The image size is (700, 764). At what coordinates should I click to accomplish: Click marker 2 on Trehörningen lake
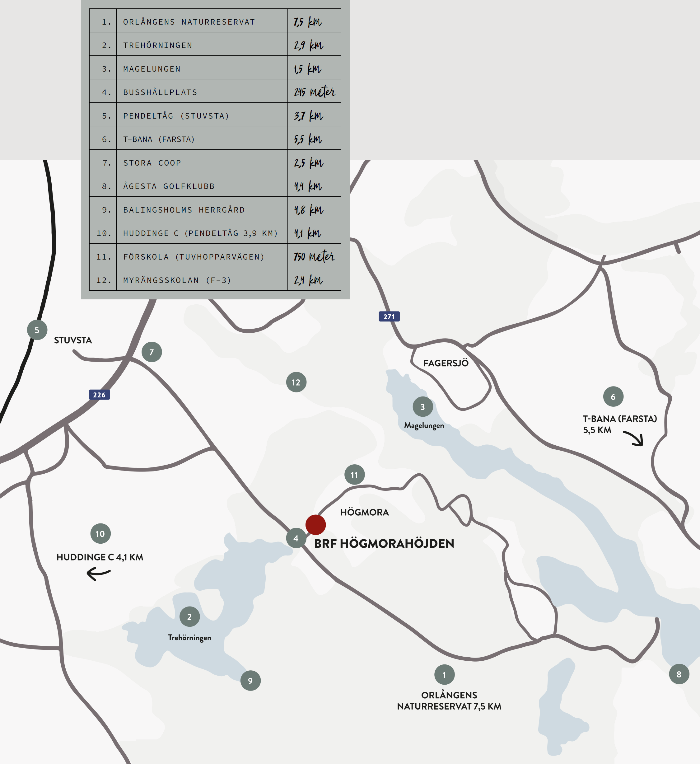[x=189, y=616]
